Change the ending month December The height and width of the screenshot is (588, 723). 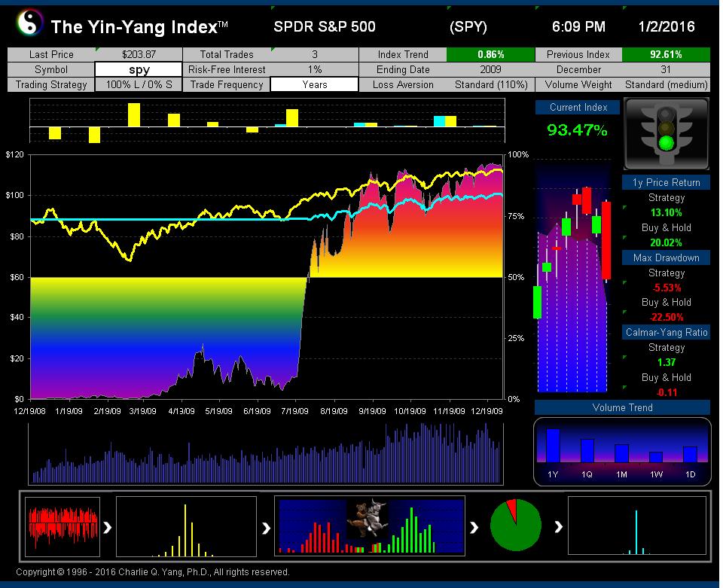[578, 69]
